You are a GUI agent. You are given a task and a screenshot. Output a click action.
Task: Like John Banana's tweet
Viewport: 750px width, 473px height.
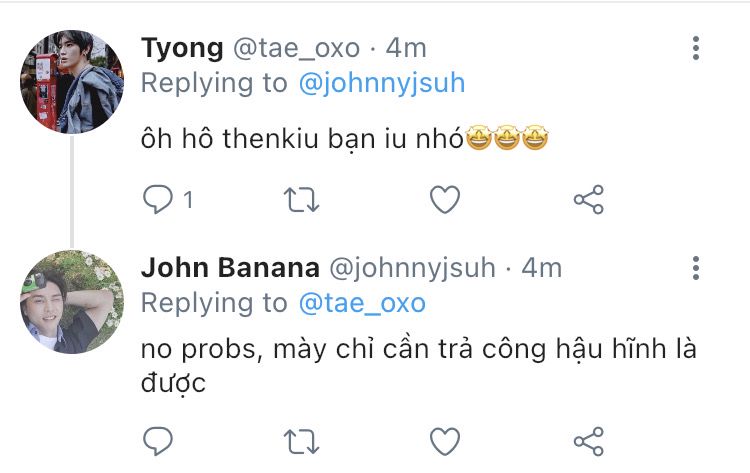click(x=445, y=441)
